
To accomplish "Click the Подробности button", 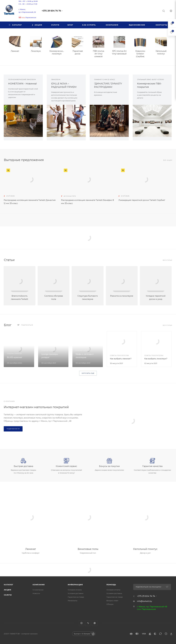I will [x=13, y=429].
